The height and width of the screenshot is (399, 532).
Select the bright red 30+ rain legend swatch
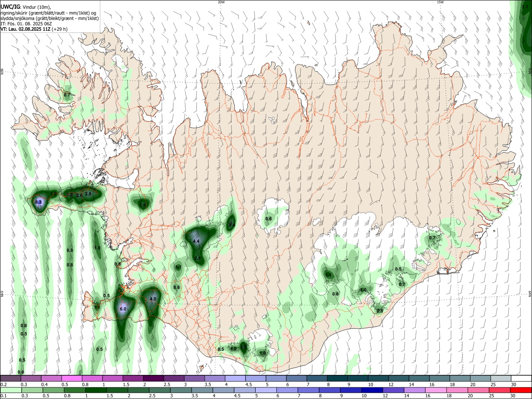[521, 390]
